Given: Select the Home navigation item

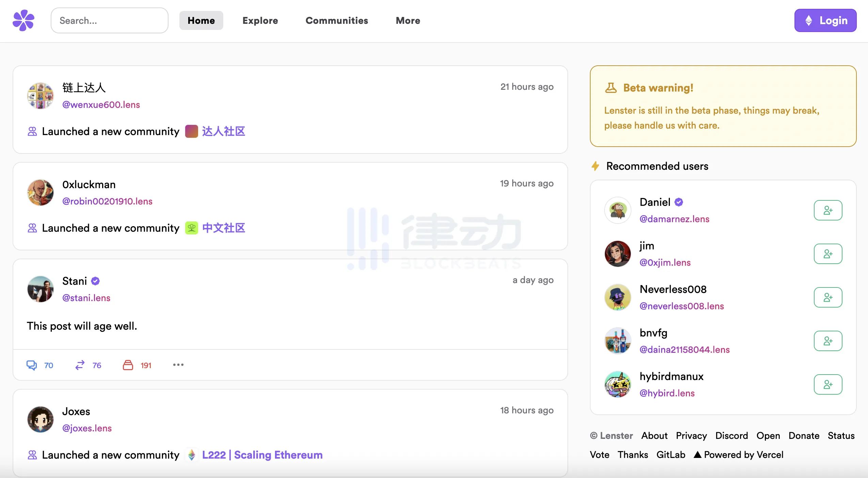Looking at the screenshot, I should (x=201, y=20).
